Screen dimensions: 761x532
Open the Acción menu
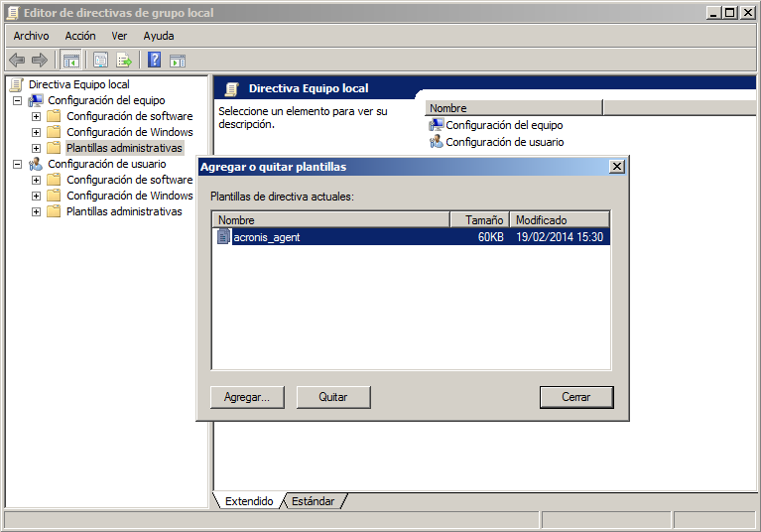tap(80, 36)
